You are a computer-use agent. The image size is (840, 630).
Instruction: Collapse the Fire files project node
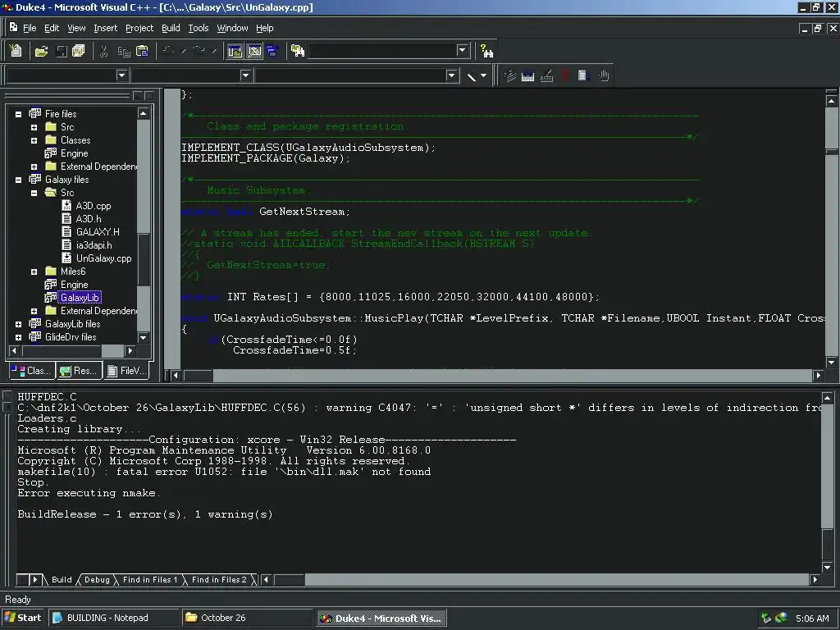coord(18,114)
